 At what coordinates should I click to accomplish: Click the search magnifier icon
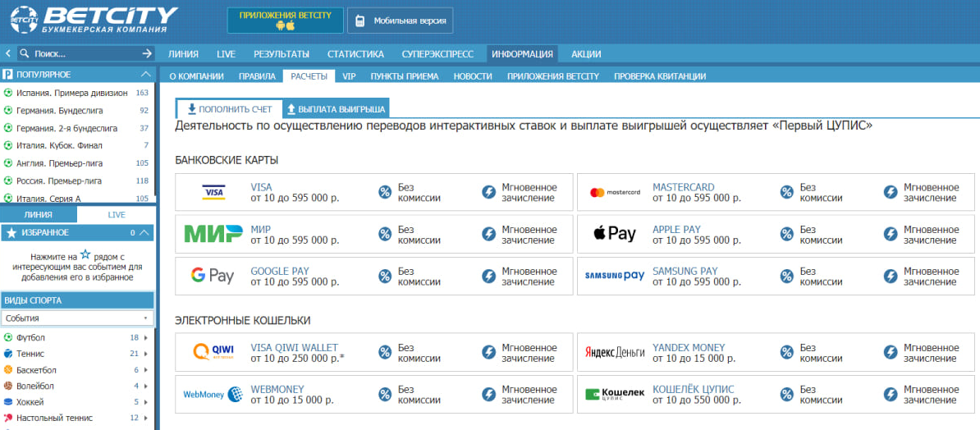tap(25, 54)
